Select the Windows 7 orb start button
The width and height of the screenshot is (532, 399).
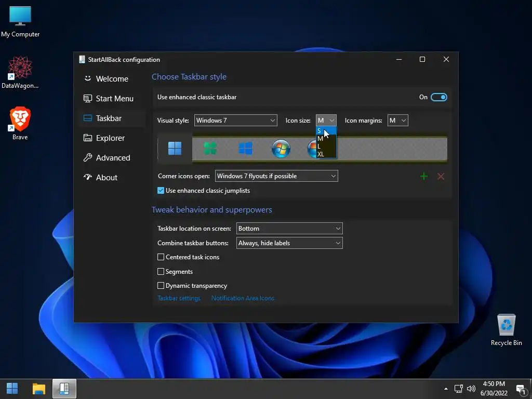point(281,148)
